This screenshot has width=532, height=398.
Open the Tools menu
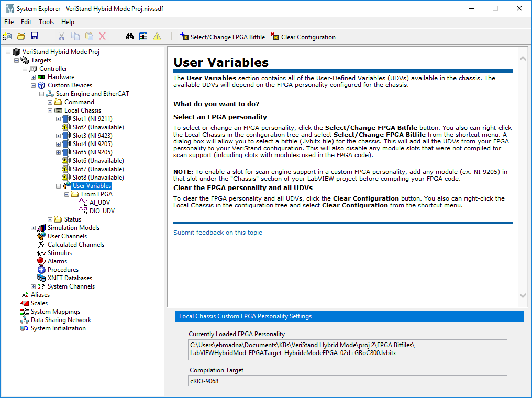46,21
